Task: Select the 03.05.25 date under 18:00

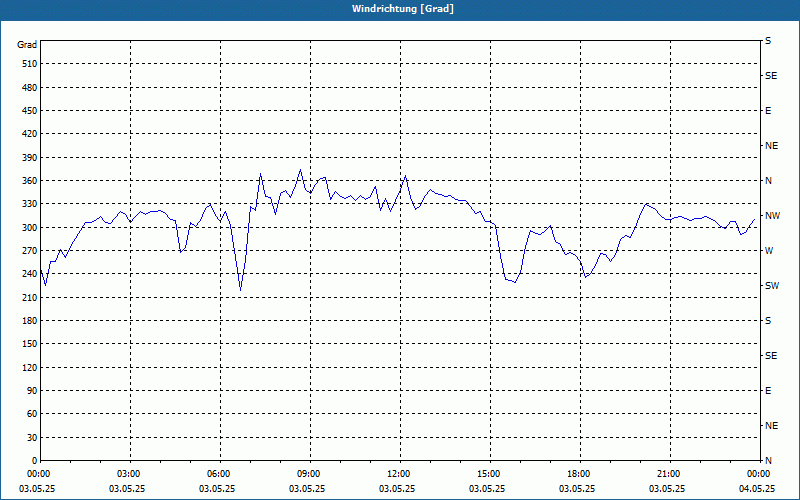Action: coord(577,489)
